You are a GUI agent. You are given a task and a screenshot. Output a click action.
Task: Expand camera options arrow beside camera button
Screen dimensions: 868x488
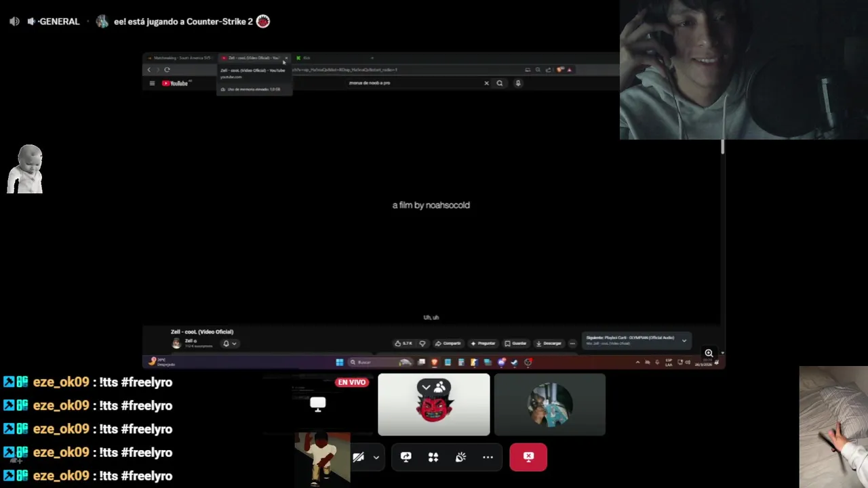pyautogui.click(x=376, y=457)
